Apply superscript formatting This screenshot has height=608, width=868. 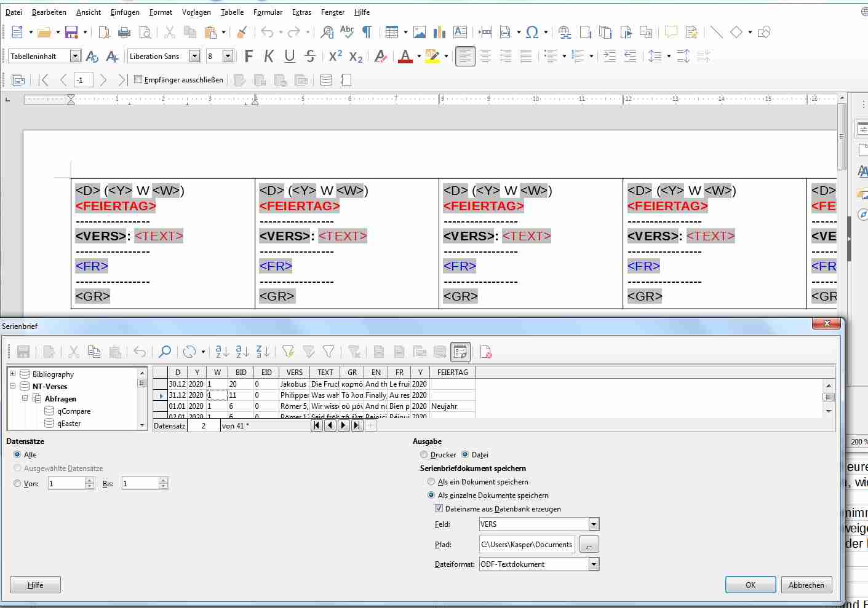pos(335,56)
